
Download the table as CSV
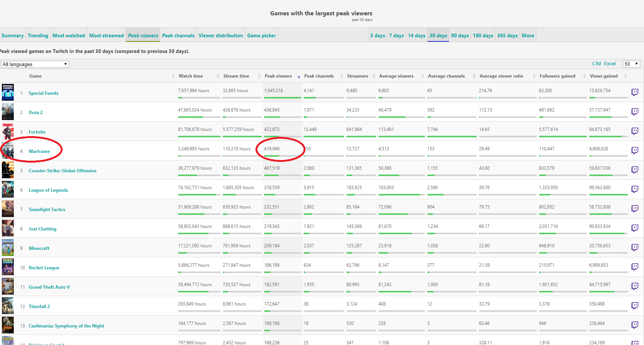[596, 64]
